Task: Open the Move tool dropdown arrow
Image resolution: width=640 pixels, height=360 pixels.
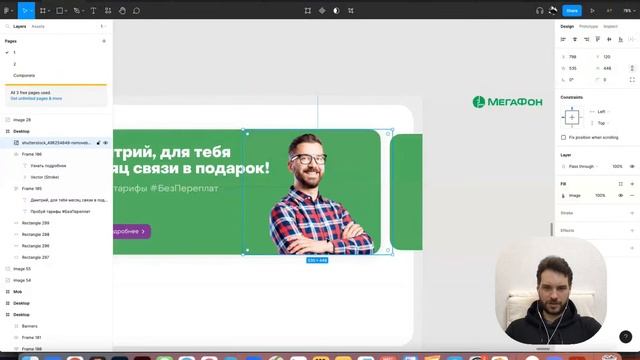Action: coord(31,11)
